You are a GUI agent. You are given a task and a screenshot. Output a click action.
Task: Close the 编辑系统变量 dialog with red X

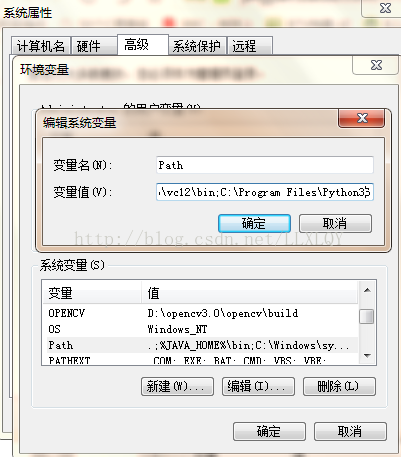[x=361, y=118]
